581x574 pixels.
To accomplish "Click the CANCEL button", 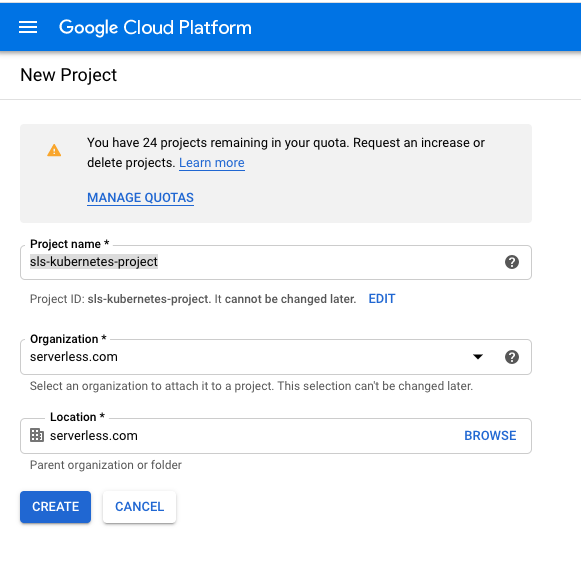I will click(x=139, y=507).
